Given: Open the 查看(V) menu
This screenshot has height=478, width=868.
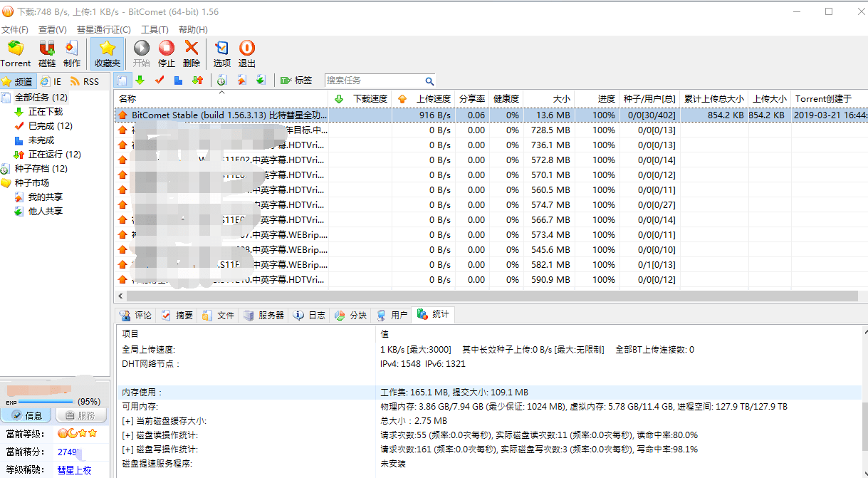Looking at the screenshot, I should click(53, 29).
